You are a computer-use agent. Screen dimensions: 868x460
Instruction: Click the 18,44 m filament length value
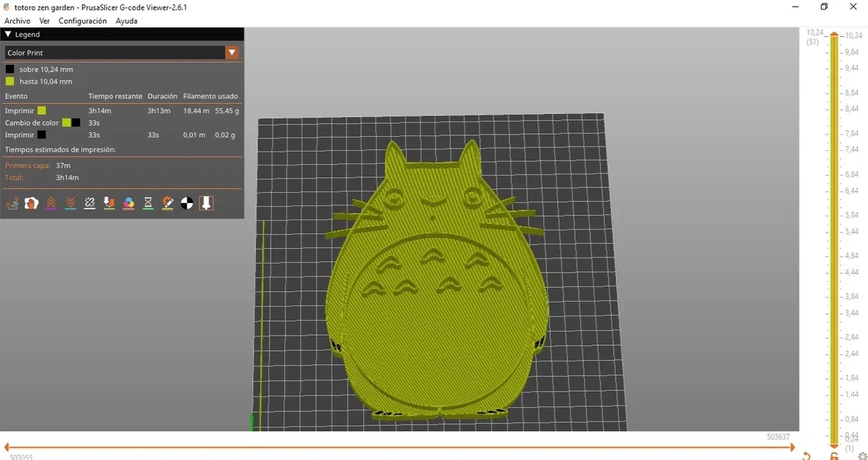point(196,110)
